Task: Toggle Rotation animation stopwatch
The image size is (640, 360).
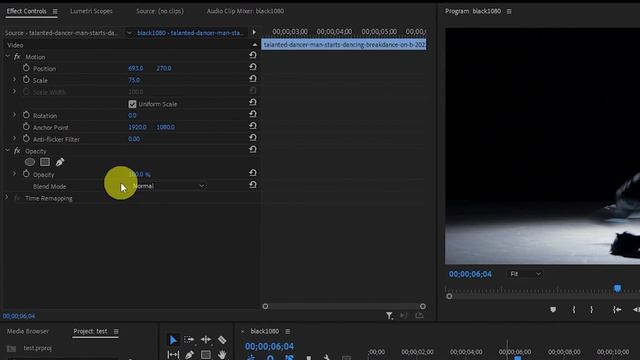Action: pos(26,115)
